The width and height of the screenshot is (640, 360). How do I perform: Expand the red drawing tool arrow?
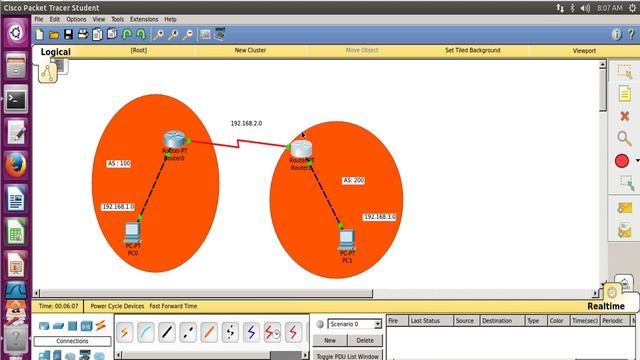click(637, 161)
